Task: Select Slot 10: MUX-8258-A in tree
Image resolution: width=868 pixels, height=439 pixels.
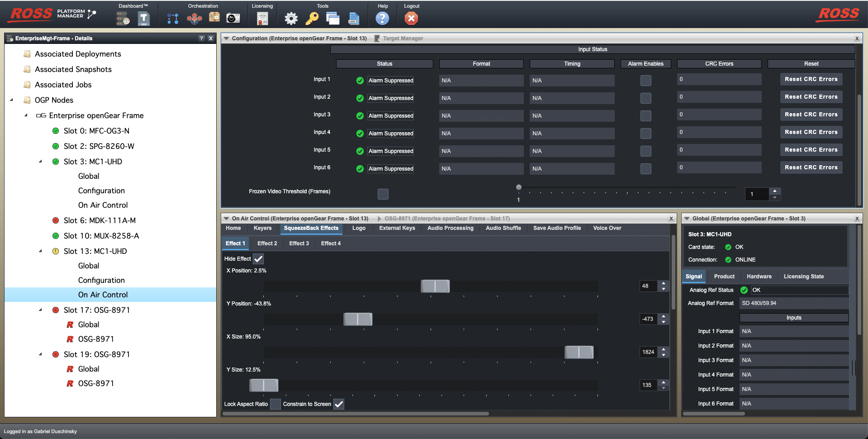Action: [x=101, y=236]
